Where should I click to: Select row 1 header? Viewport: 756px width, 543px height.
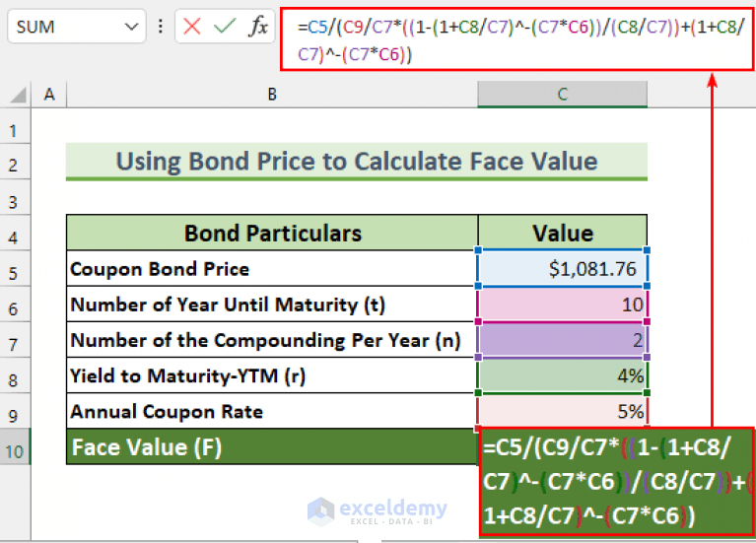15,126
